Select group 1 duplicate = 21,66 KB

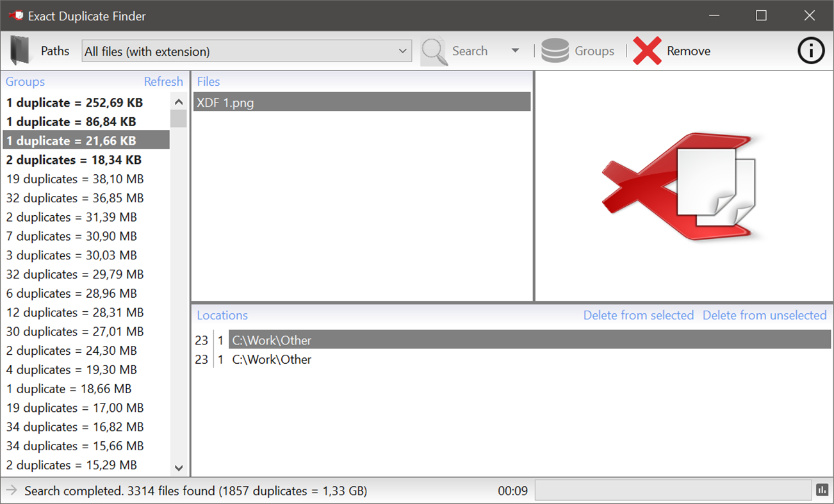click(x=86, y=140)
